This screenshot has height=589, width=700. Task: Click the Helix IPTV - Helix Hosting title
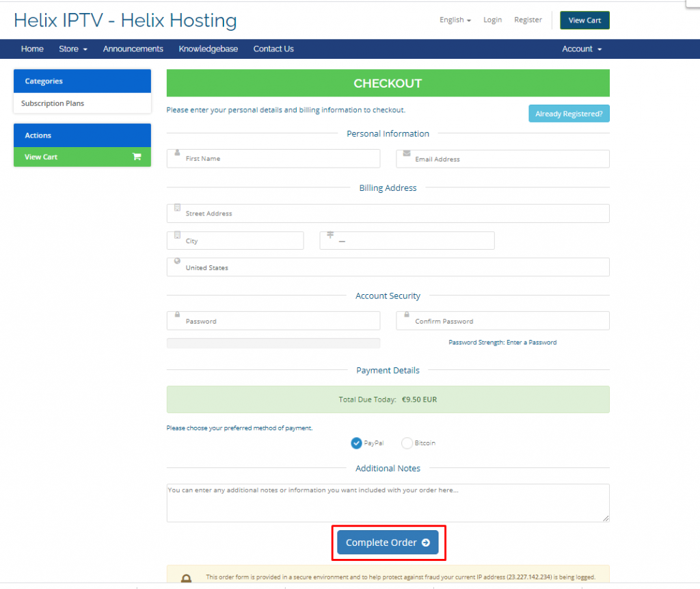tap(126, 21)
